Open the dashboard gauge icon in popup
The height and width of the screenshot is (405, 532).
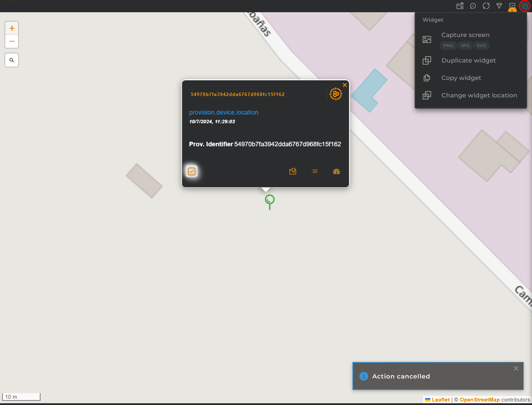[x=336, y=171]
